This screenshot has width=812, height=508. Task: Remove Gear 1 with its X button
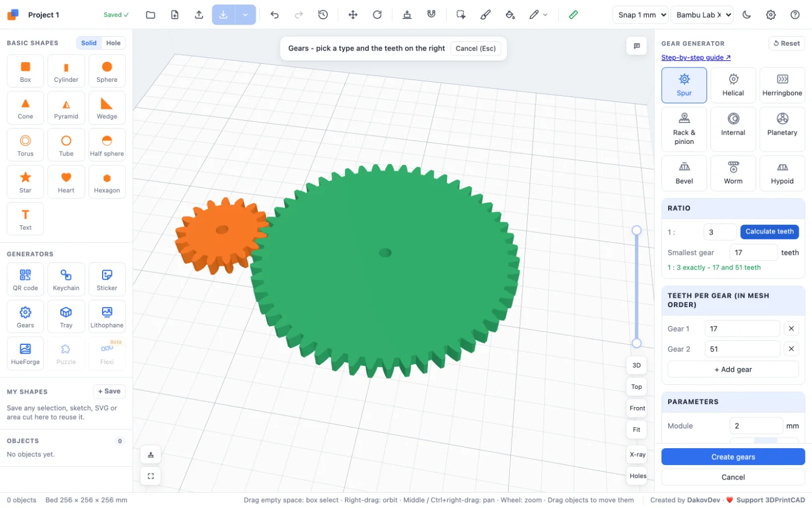point(791,329)
